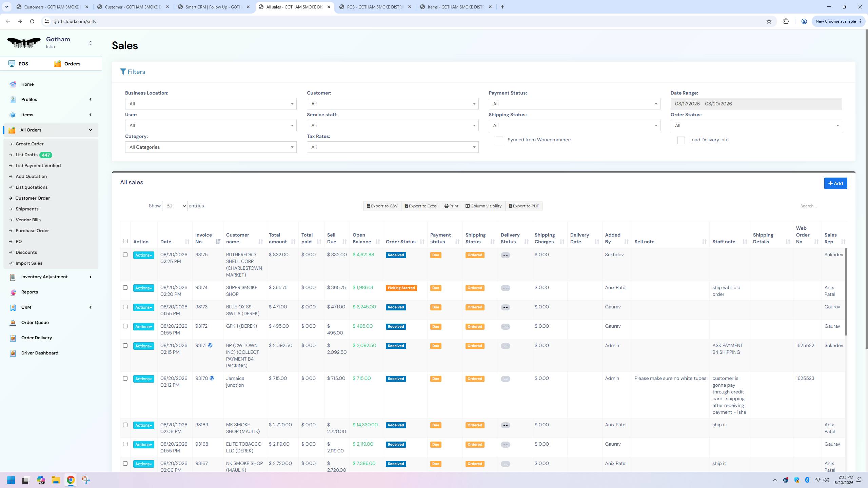Screen dimensions: 868x488
Task: Open the POS monitor icon
Action: point(12,64)
